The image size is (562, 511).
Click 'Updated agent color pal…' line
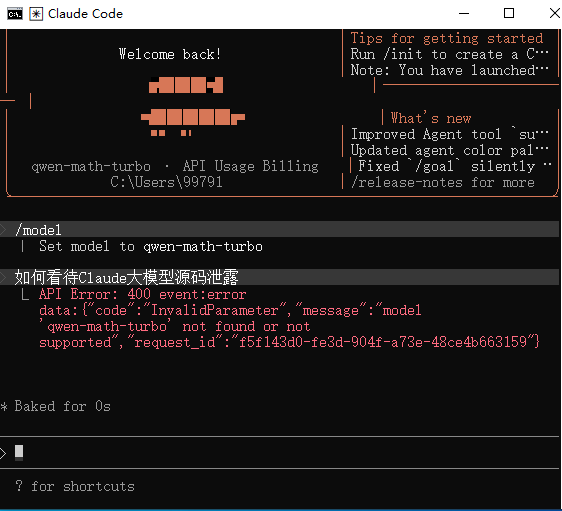click(449, 151)
